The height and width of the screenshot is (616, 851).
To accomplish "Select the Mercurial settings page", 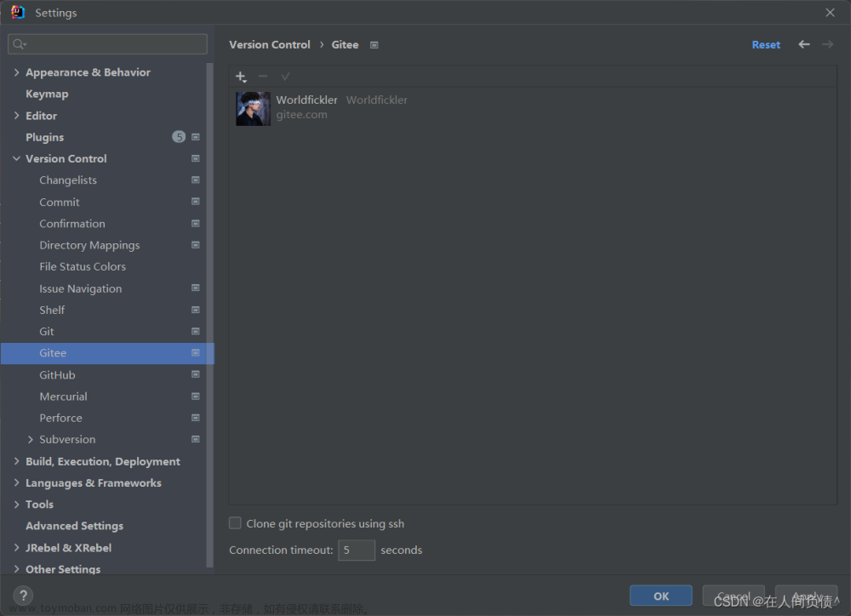I will 63,396.
